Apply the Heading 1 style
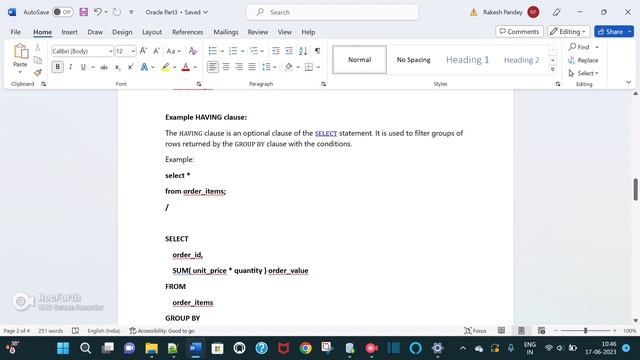The height and width of the screenshot is (360, 640). 467,60
